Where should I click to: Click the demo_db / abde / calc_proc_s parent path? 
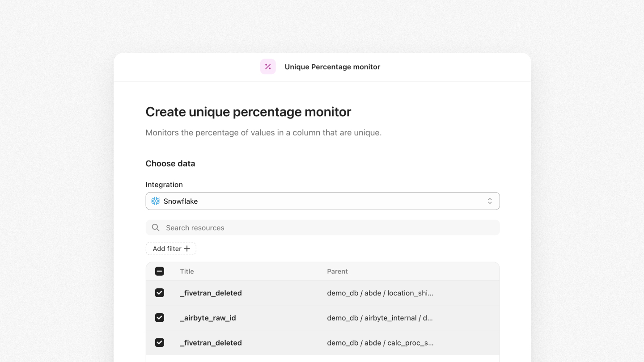380,343
